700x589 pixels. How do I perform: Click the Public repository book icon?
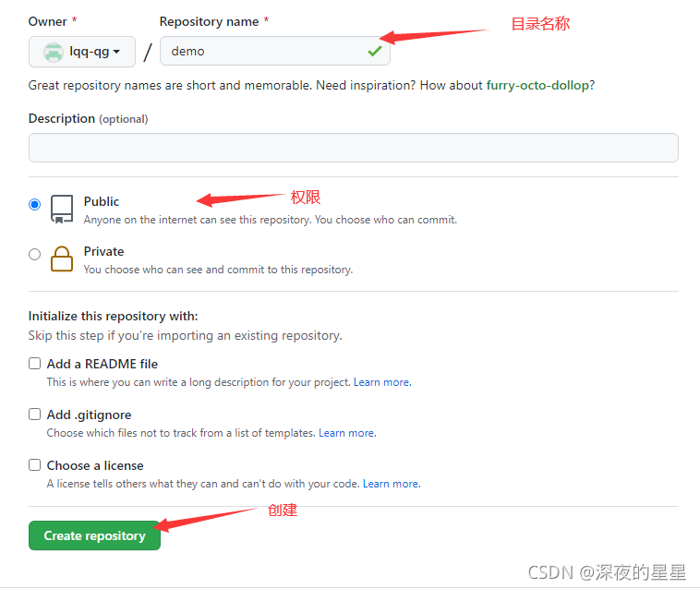(x=62, y=209)
